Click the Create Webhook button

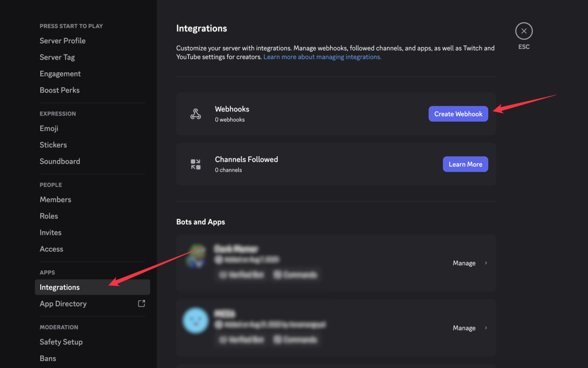tap(458, 114)
